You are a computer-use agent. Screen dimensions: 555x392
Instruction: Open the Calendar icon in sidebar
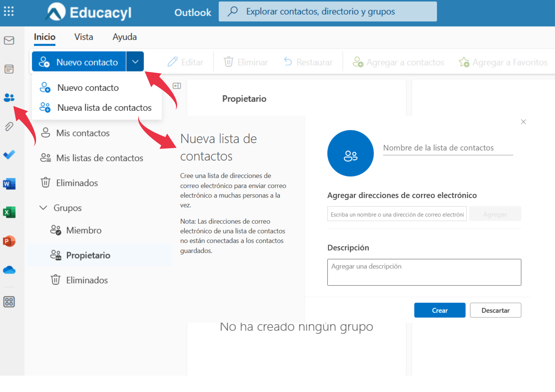[9, 69]
